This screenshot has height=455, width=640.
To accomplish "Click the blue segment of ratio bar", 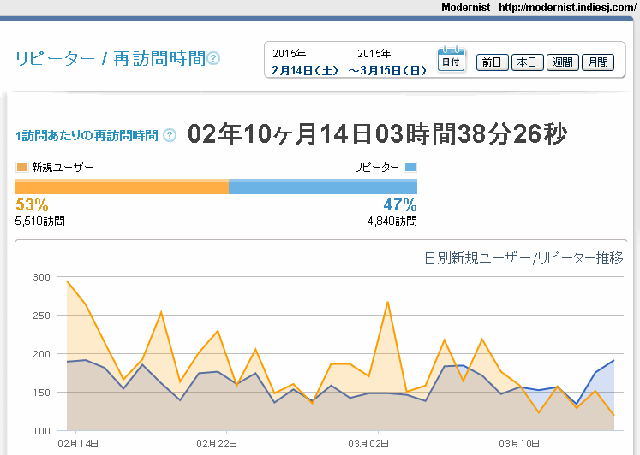I will (323, 186).
